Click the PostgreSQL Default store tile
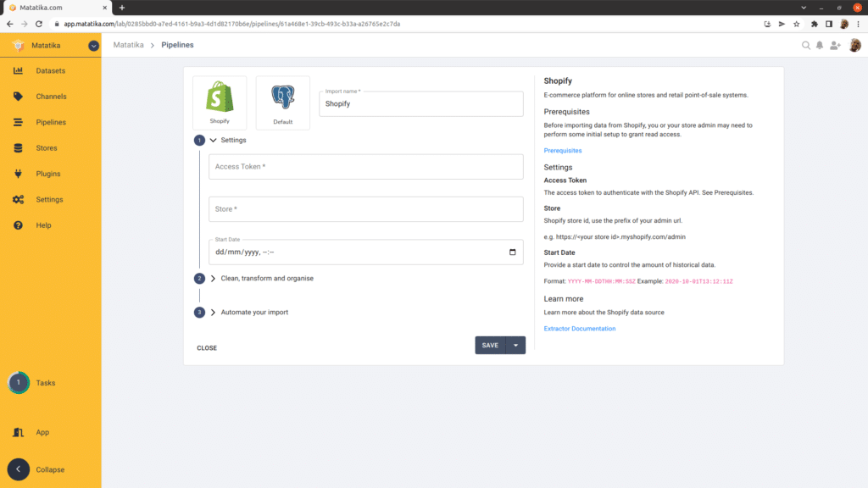The image size is (868, 488). tap(282, 103)
